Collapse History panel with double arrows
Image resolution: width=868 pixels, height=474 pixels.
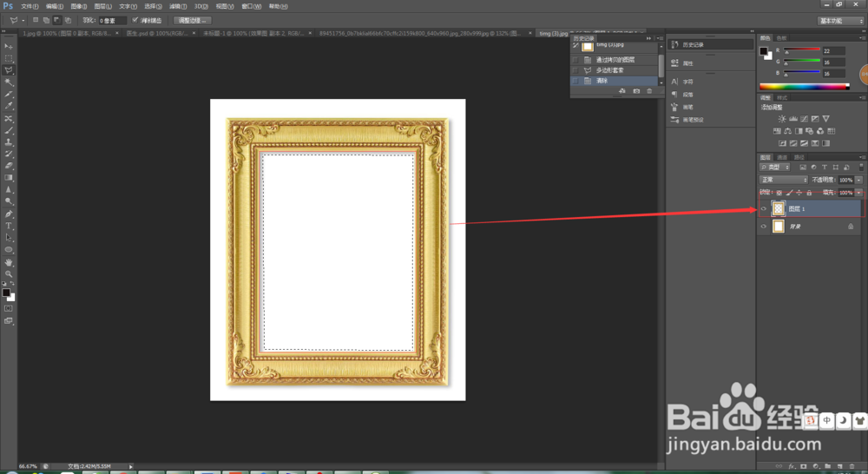648,38
